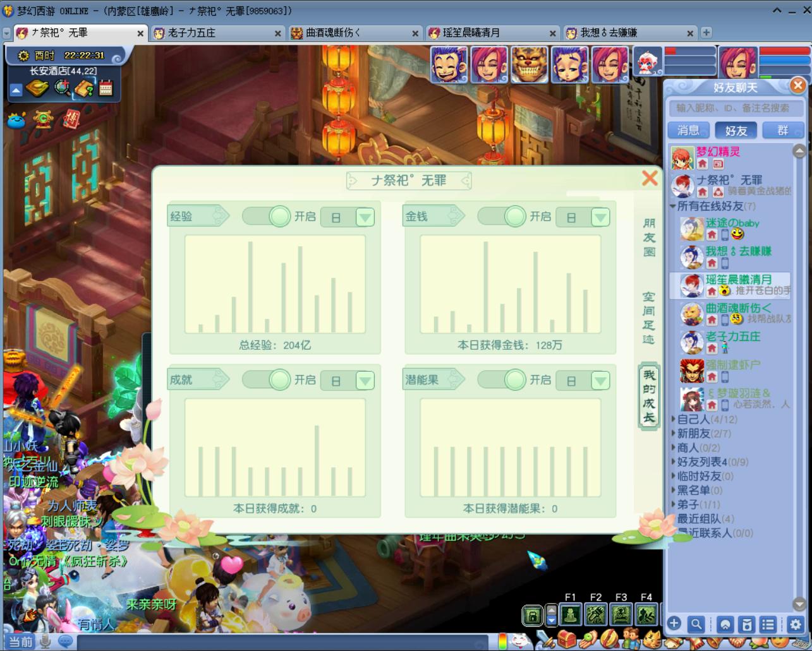Screen dimensions: 812x651
Task: Activate the F1 skill slot
Action: pos(571,614)
